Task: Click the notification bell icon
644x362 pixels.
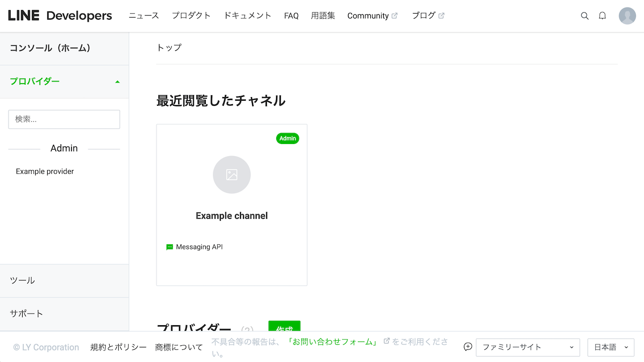Action: coord(602,16)
